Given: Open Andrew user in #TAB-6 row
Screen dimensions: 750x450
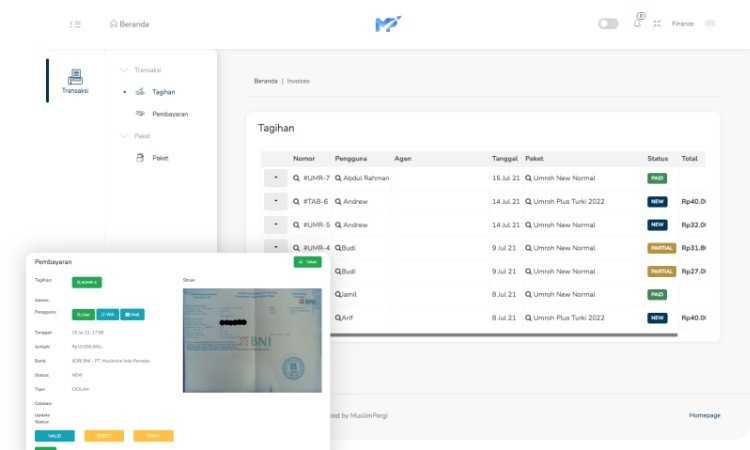Looking at the screenshot, I should pyautogui.click(x=355, y=201).
